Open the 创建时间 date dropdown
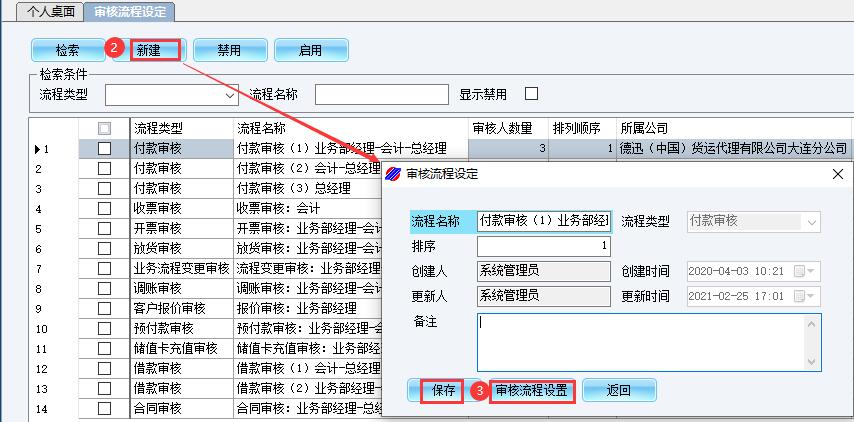The height and width of the screenshot is (422, 854). point(811,271)
